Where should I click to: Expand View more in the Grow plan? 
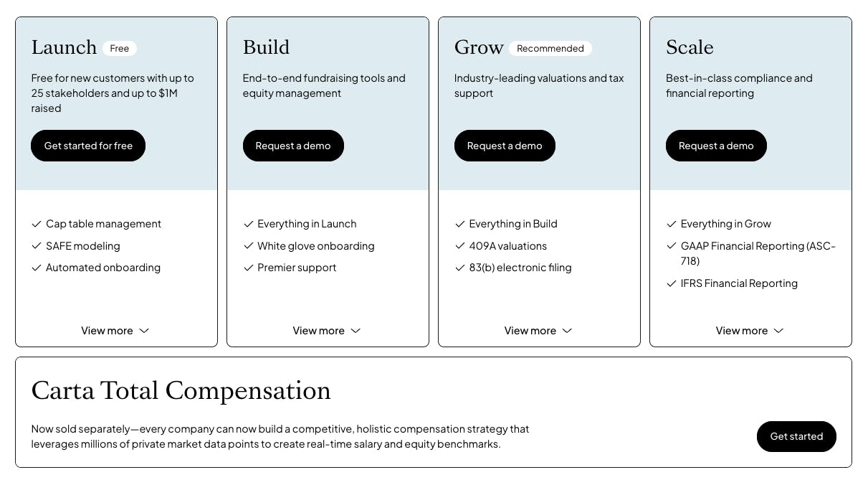538,331
